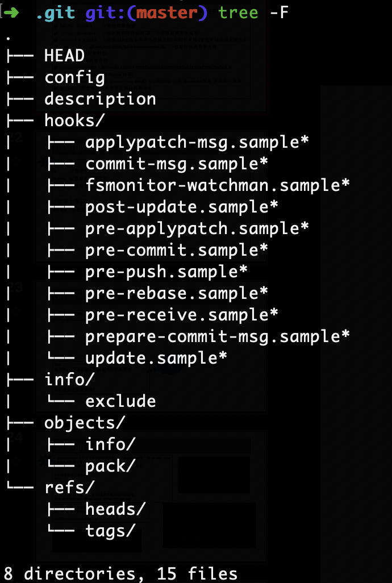Viewport: 392px width, 583px height.
Task: Select the config file entry
Action: pos(74,77)
